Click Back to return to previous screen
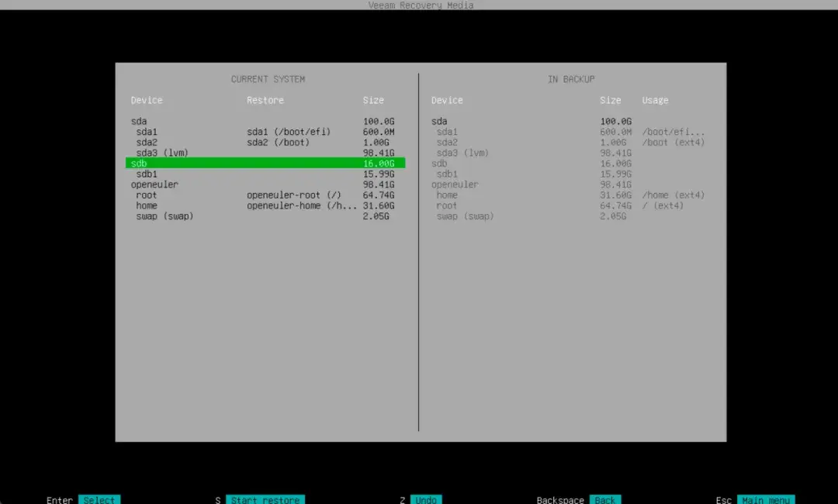 tap(605, 499)
